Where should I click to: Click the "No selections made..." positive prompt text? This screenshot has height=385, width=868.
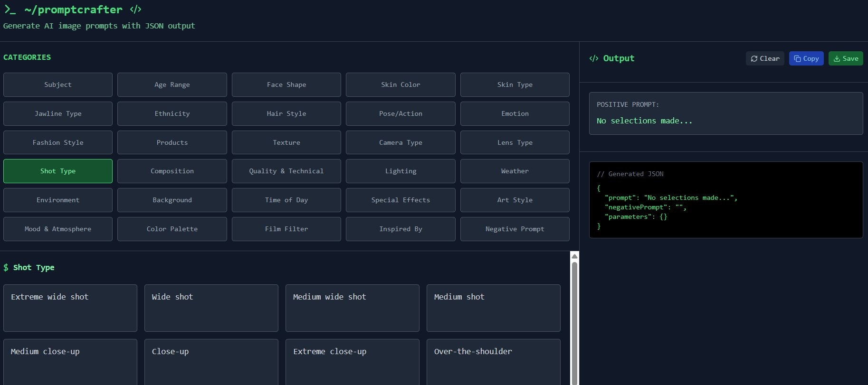[644, 121]
